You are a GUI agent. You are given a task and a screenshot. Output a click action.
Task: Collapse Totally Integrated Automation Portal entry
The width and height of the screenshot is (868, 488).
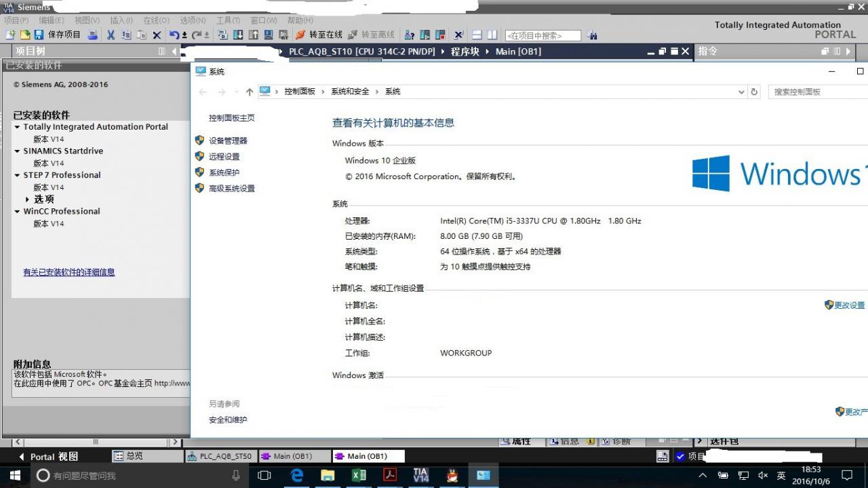(x=18, y=127)
